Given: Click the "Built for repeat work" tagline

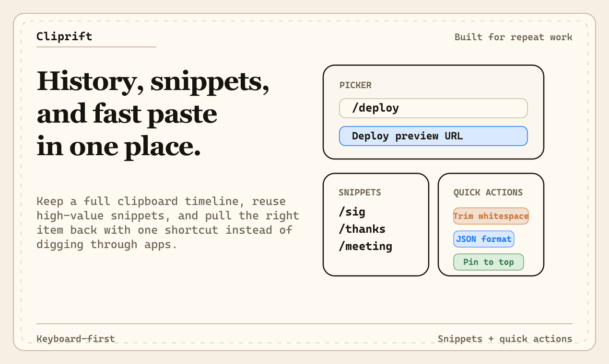Looking at the screenshot, I should [513, 37].
